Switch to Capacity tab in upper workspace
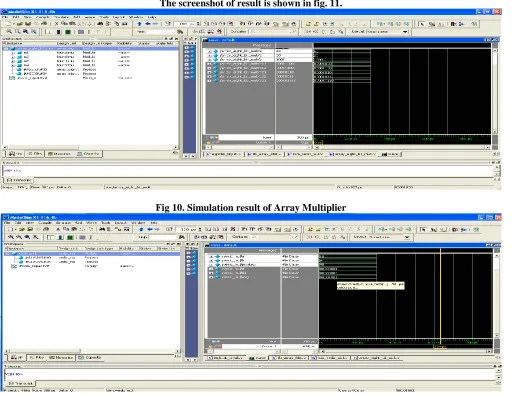 point(88,154)
